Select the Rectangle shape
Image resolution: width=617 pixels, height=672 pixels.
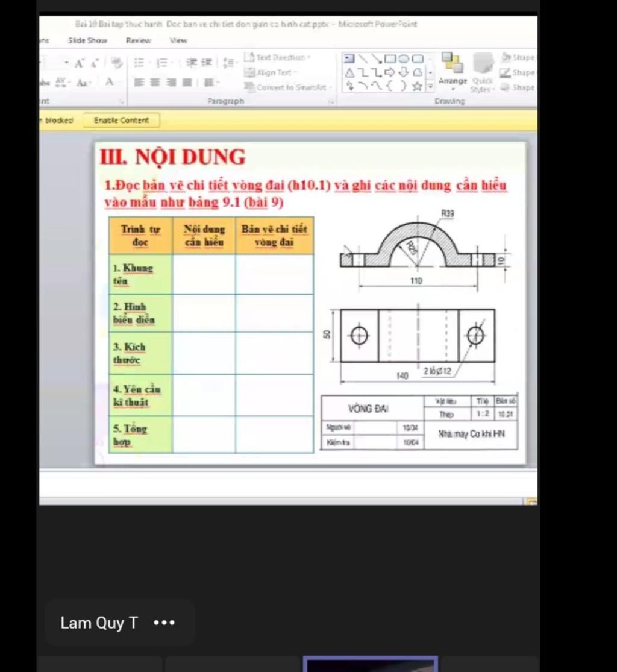pyautogui.click(x=390, y=58)
